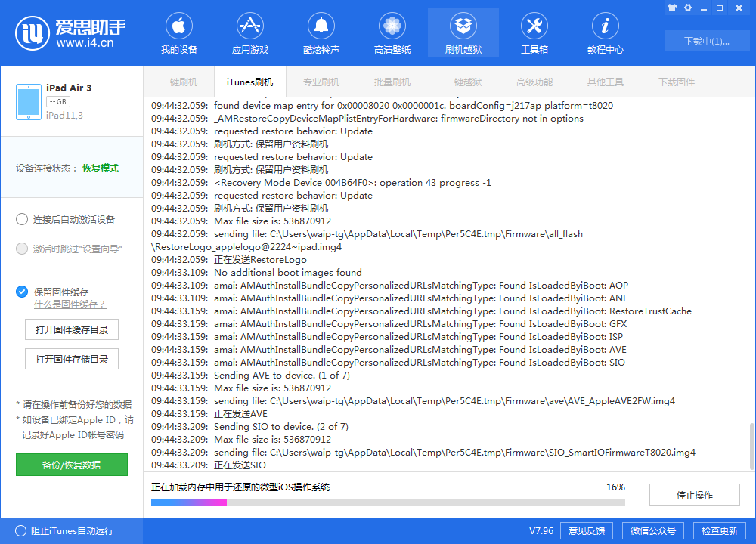Open 应用游戏 apps and games section
This screenshot has width=756, height=544.
(249, 35)
